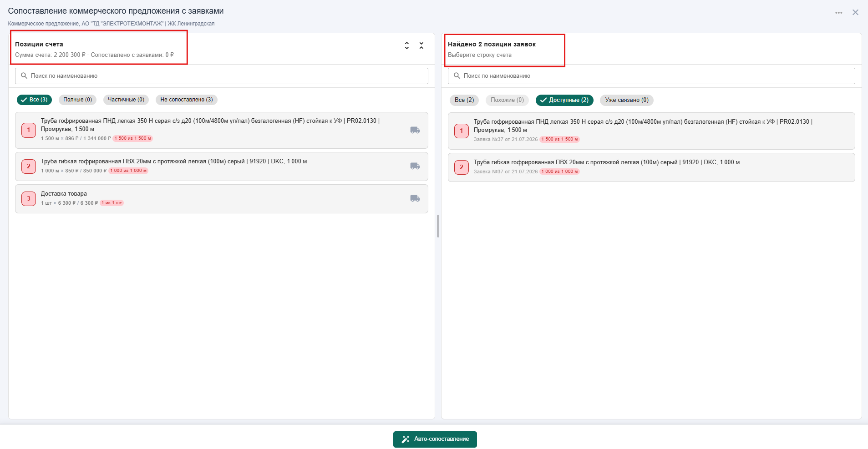Click number badge 3 next to Доставка товара

click(29, 198)
